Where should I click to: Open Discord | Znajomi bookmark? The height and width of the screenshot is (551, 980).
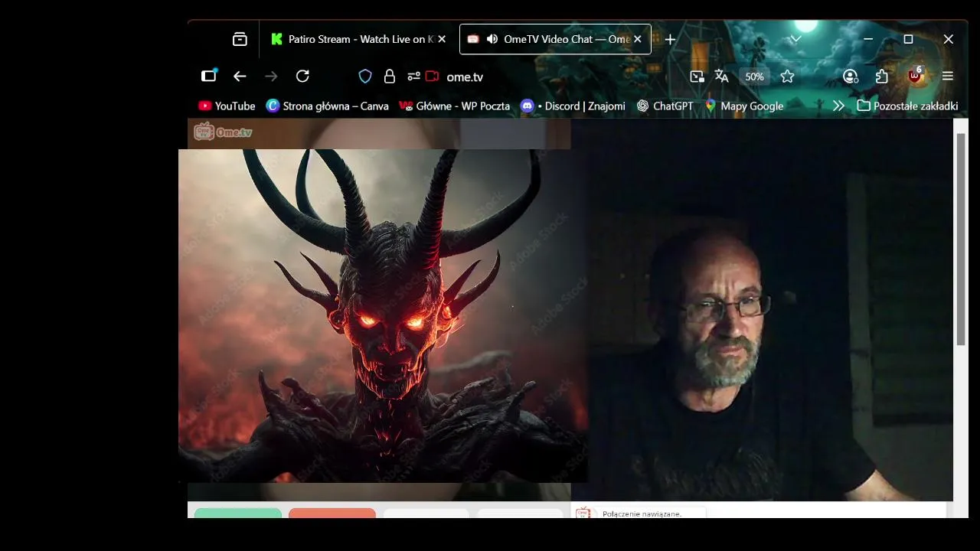tap(573, 106)
